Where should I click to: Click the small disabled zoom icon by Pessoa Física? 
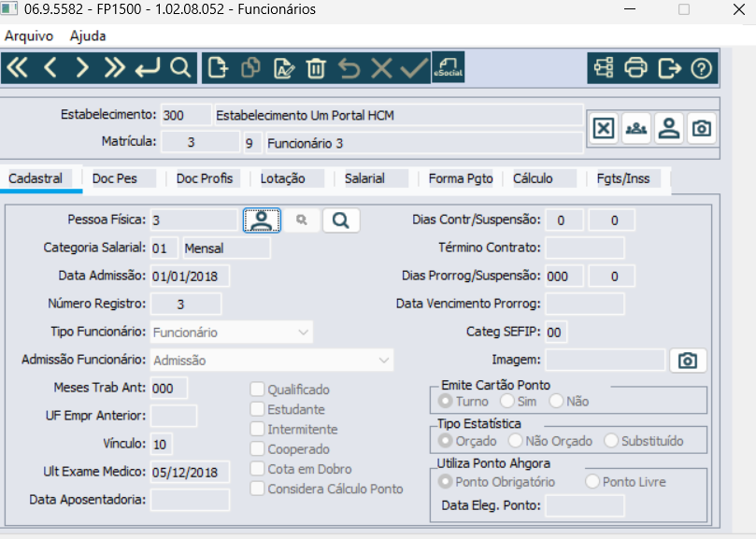point(301,220)
